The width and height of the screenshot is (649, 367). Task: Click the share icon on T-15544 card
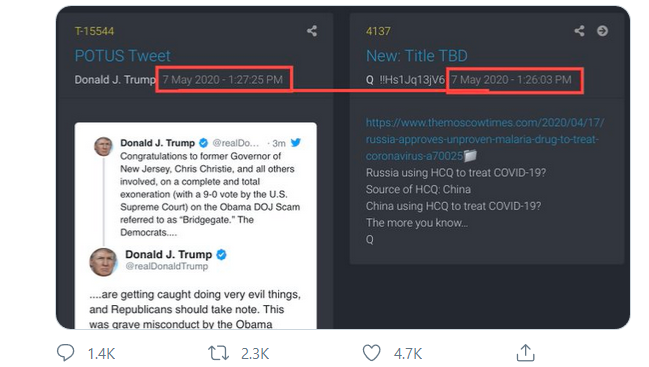312,31
